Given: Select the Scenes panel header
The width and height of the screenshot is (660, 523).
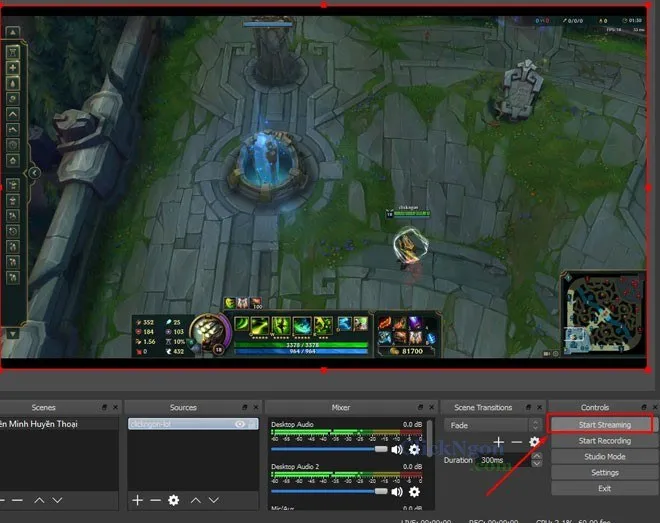Looking at the screenshot, I should click(x=43, y=407).
